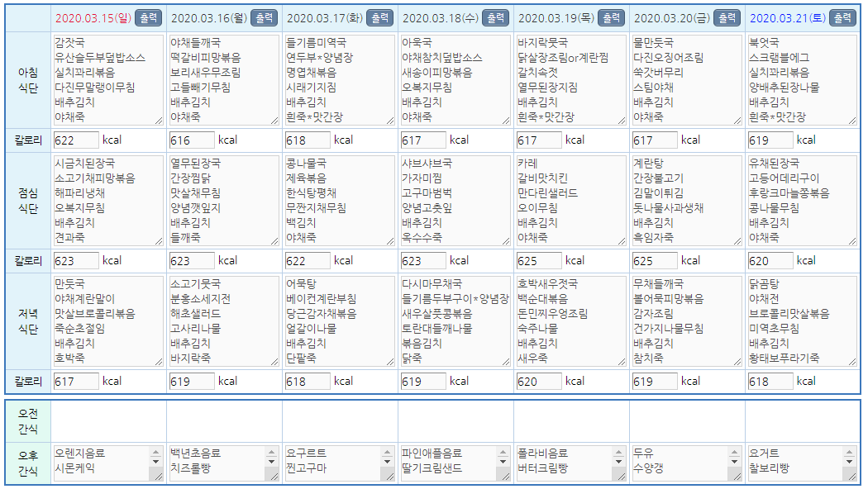Print the 2020.03.18 (수) menu using 출력

(x=495, y=18)
